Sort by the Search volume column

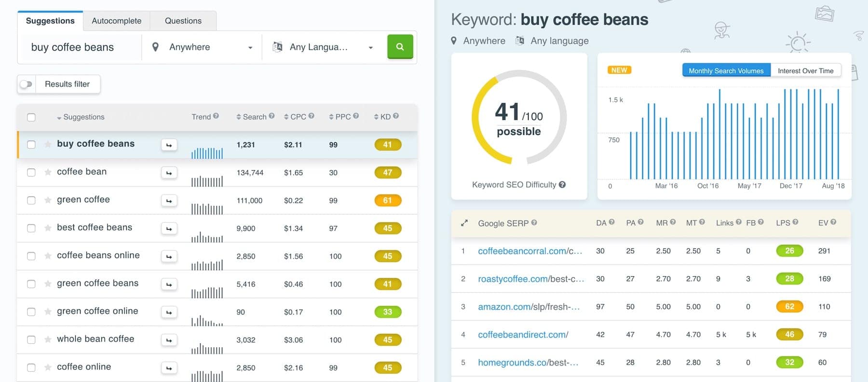coord(252,117)
